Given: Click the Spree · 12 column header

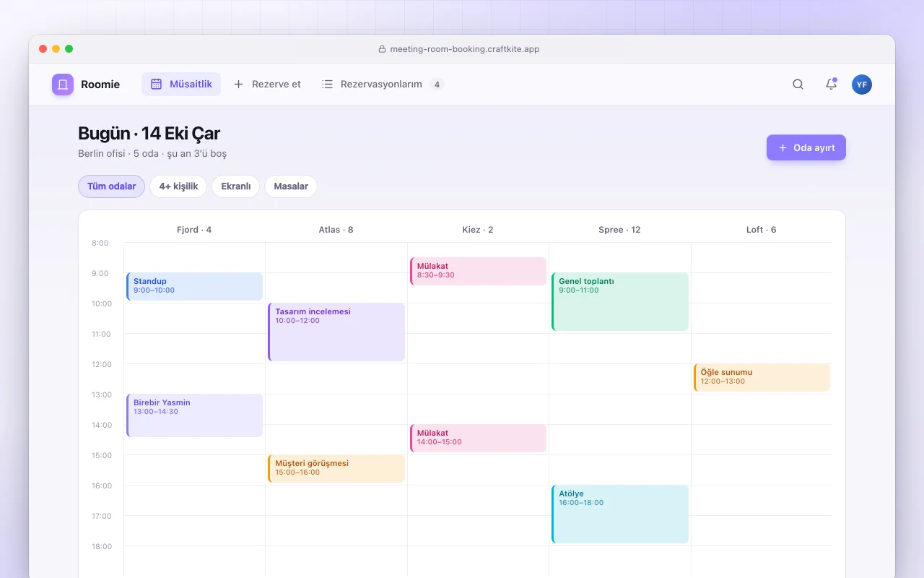Looking at the screenshot, I should (619, 230).
